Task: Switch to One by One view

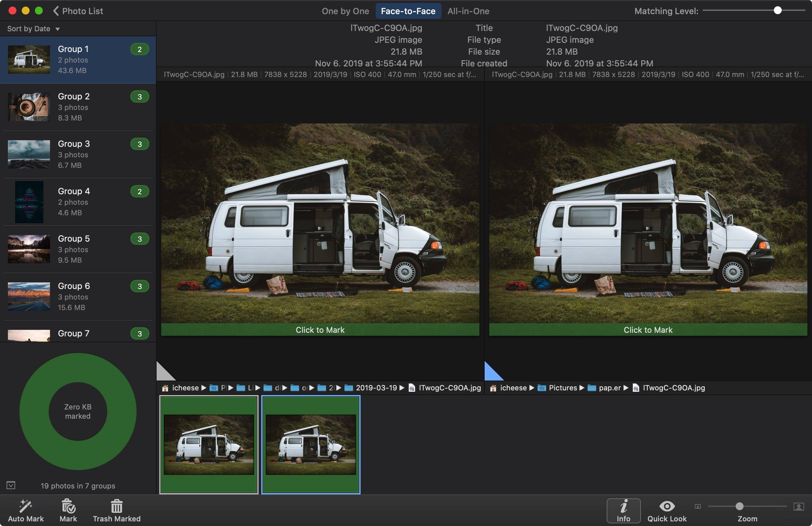Action: pyautogui.click(x=345, y=11)
